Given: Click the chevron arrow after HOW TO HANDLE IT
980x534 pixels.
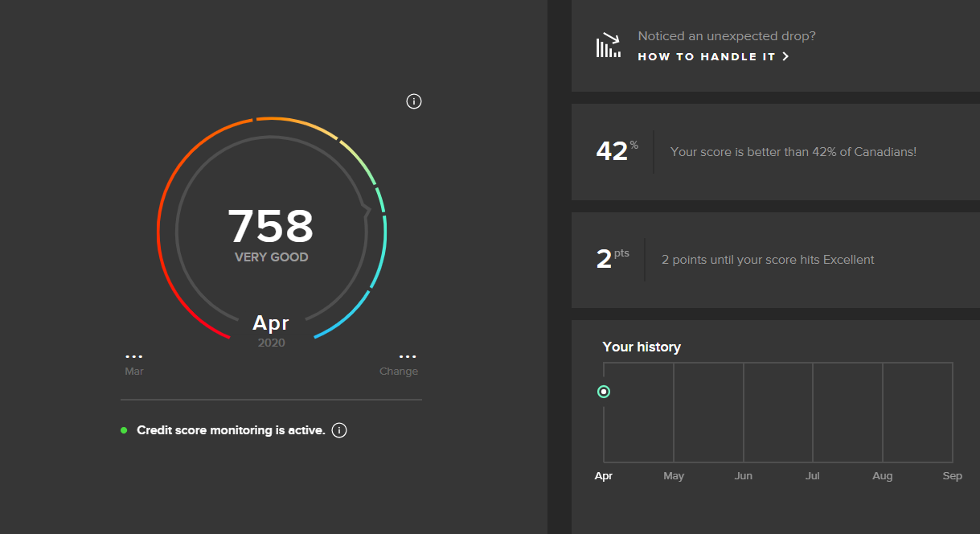Looking at the screenshot, I should click(785, 56).
